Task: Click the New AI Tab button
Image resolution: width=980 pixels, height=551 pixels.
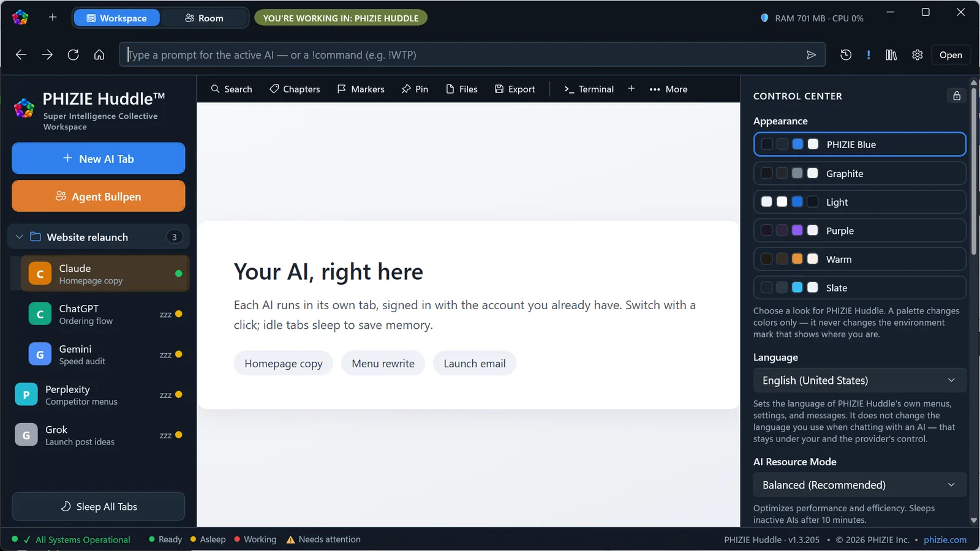Action: click(98, 159)
